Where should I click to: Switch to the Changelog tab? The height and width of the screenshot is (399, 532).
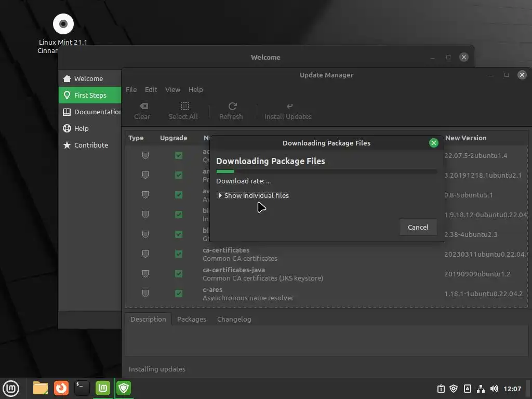234,320
